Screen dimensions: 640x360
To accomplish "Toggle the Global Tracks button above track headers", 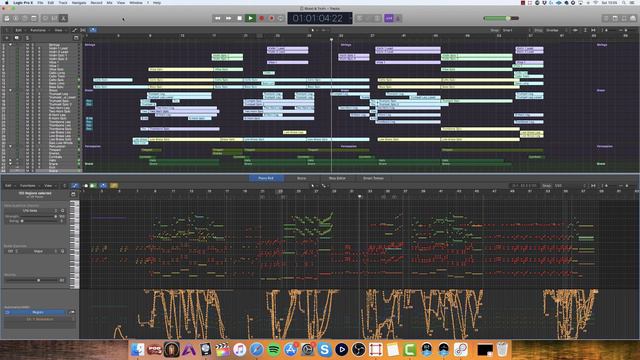I will click(76, 38).
